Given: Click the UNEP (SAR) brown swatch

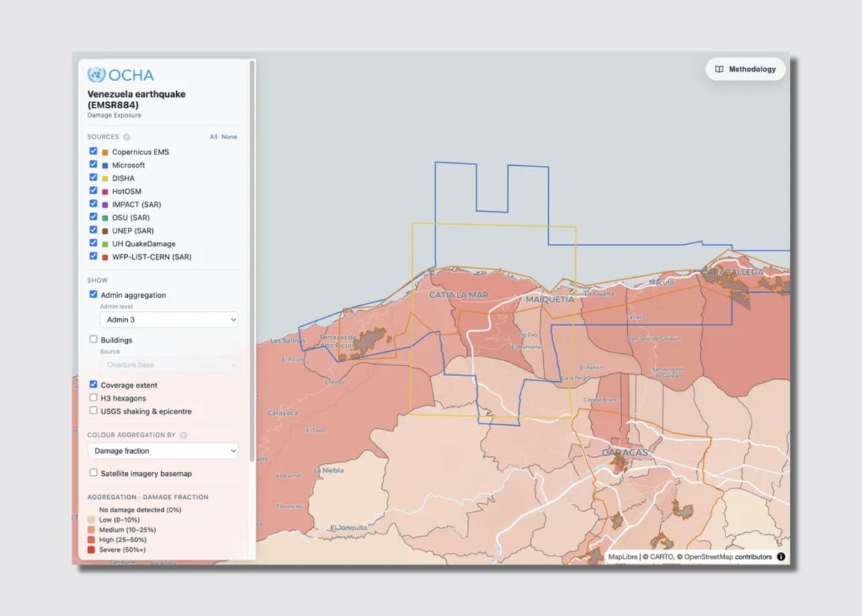Looking at the screenshot, I should (105, 230).
